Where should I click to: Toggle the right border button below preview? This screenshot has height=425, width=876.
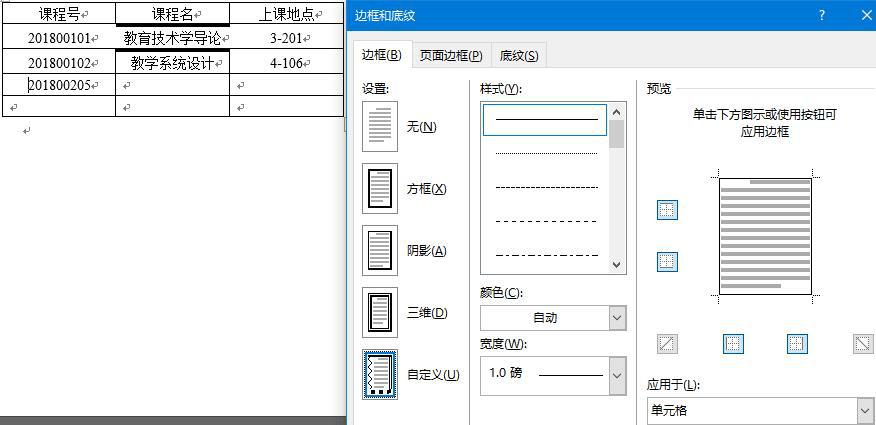(x=797, y=344)
